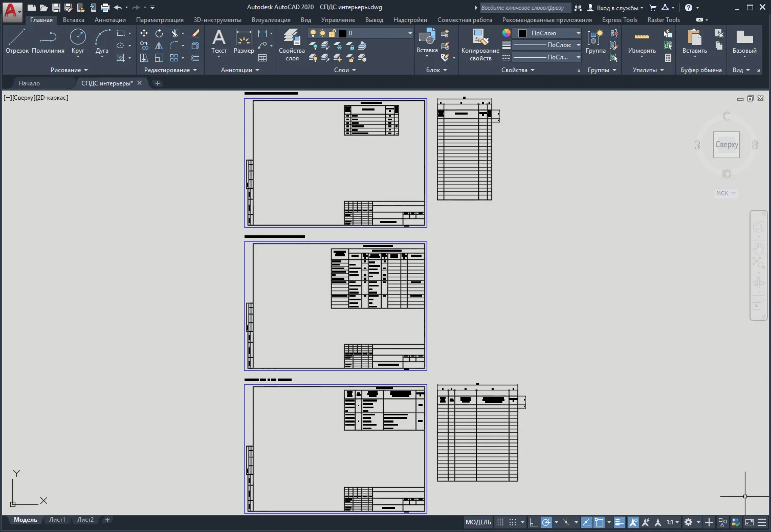Viewport: 771px width, 532px height.
Task: Add new drawing tab with plus button
Action: (158, 83)
